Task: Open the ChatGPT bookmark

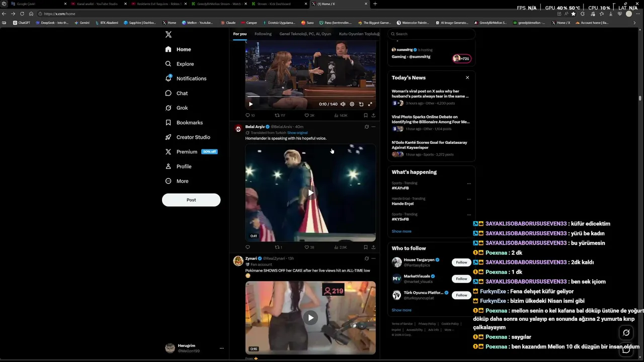Action: point(22,23)
